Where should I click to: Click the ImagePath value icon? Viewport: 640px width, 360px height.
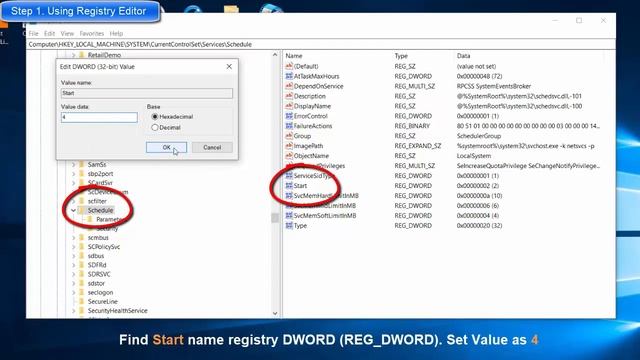(289, 146)
